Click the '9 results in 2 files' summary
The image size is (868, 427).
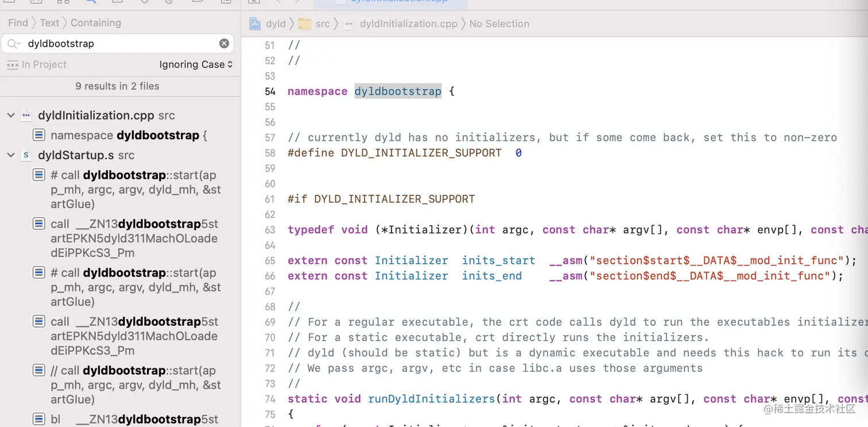pos(117,86)
